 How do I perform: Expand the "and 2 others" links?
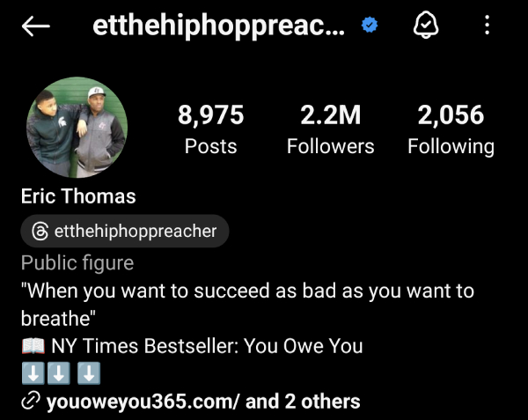click(x=303, y=402)
